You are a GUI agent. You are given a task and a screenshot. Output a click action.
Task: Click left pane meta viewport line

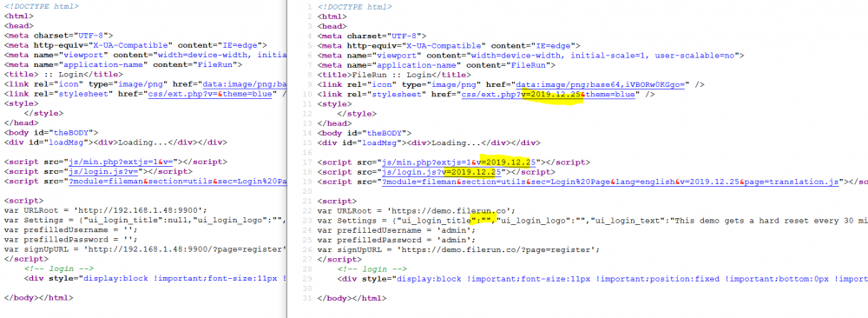[146, 56]
